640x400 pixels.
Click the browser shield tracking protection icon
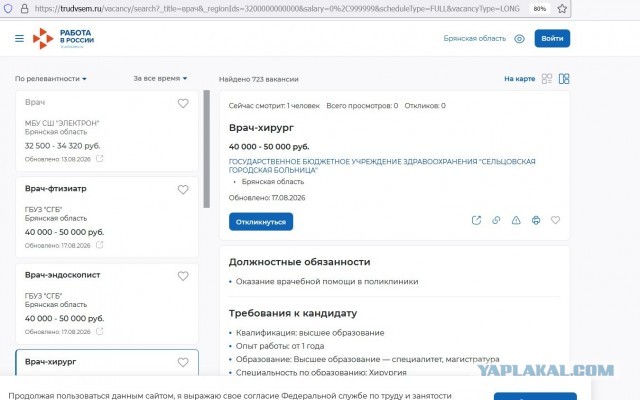pos(8,8)
